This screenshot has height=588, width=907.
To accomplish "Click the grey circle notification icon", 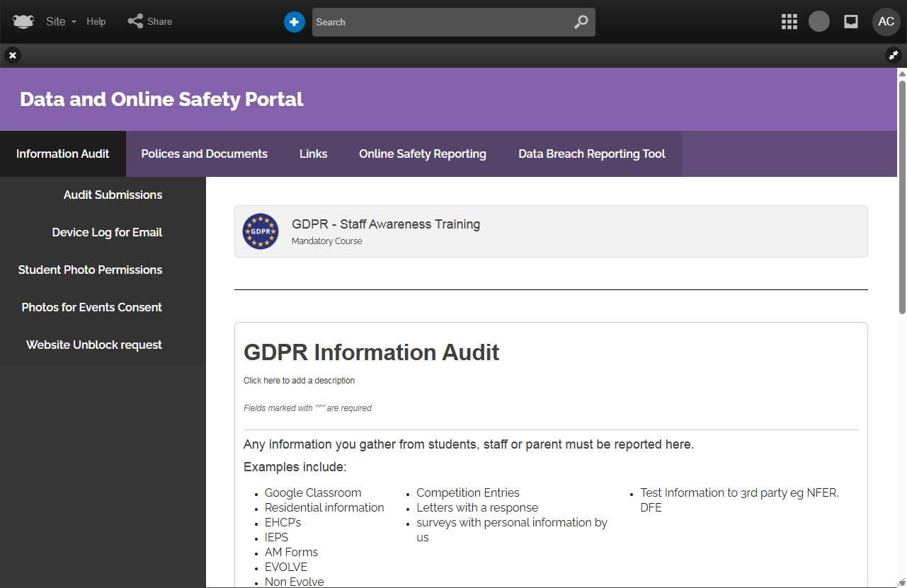I will pos(819,22).
